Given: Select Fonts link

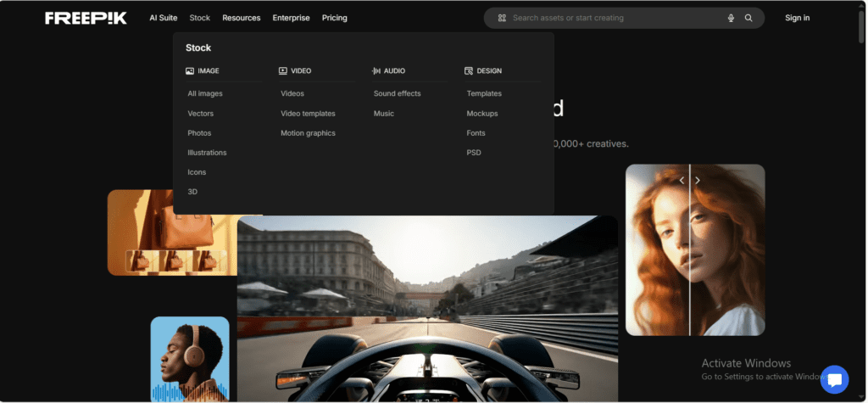Looking at the screenshot, I should click(x=476, y=133).
